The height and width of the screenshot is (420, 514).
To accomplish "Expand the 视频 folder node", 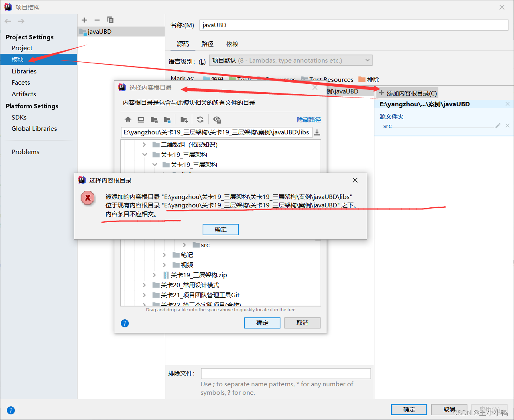I will click(x=164, y=265).
